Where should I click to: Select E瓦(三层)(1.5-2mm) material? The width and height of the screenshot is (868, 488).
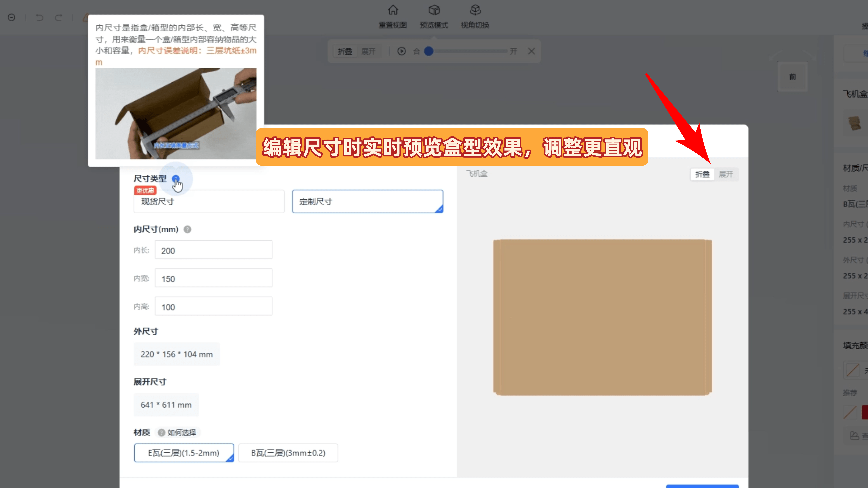[x=184, y=453]
